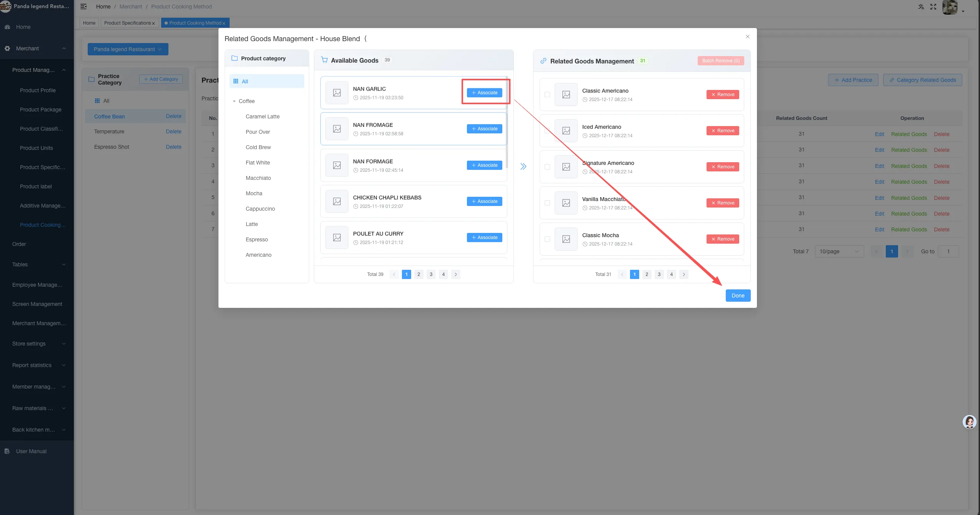Check the Classic Americano checkbox

pyautogui.click(x=547, y=95)
